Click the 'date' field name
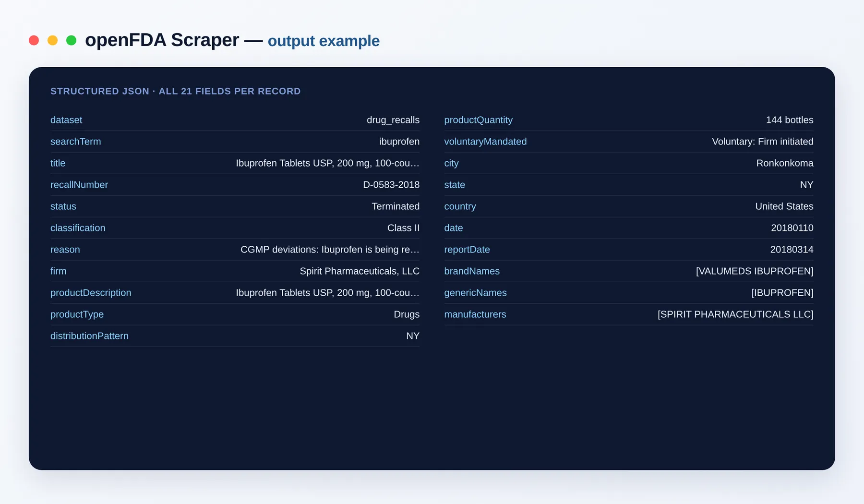 click(x=454, y=228)
